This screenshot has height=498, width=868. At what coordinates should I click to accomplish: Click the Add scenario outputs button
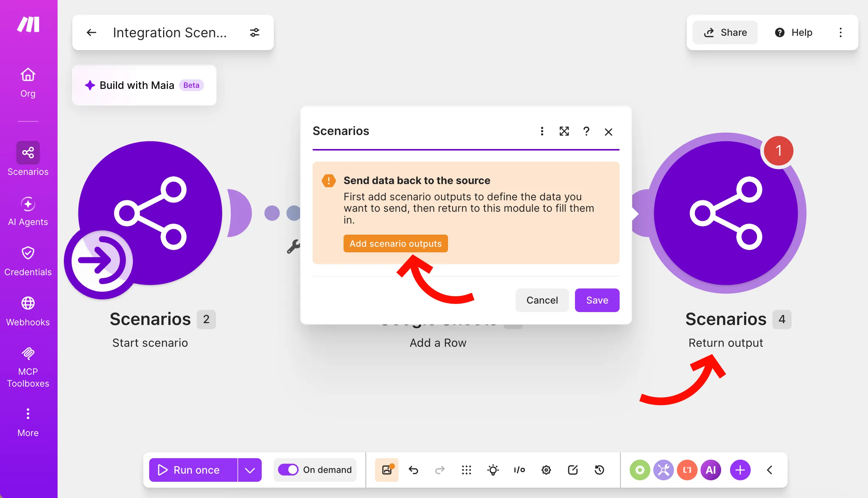tap(396, 243)
